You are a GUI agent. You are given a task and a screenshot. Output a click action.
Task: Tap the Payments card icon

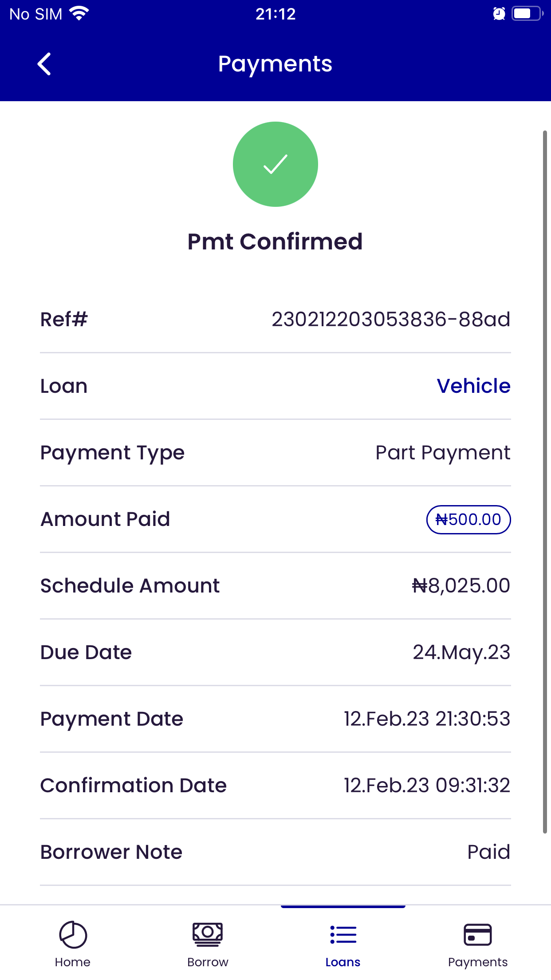[x=477, y=934]
